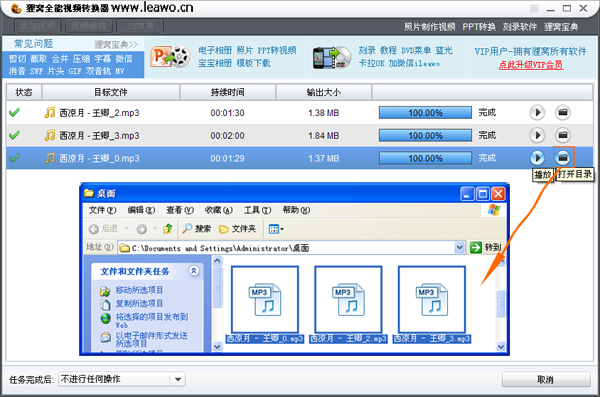Click the 输出大小 column header
Viewport: 600px width, 397px height.
pos(324,92)
